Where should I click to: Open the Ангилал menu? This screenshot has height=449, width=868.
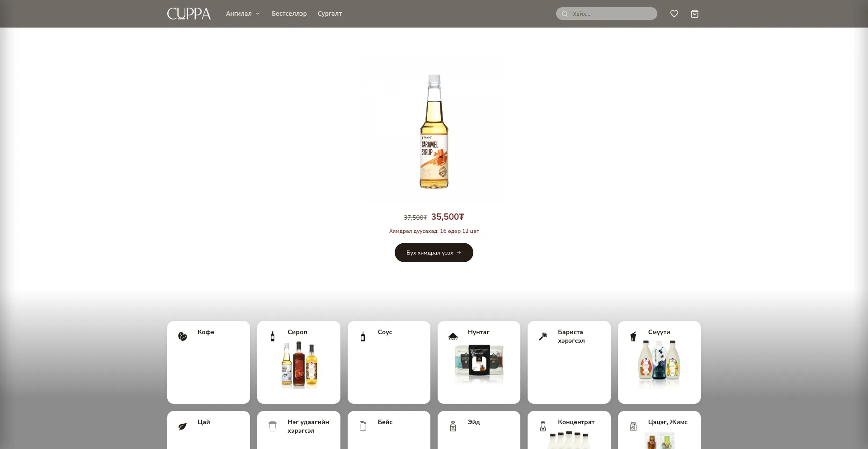tap(243, 14)
